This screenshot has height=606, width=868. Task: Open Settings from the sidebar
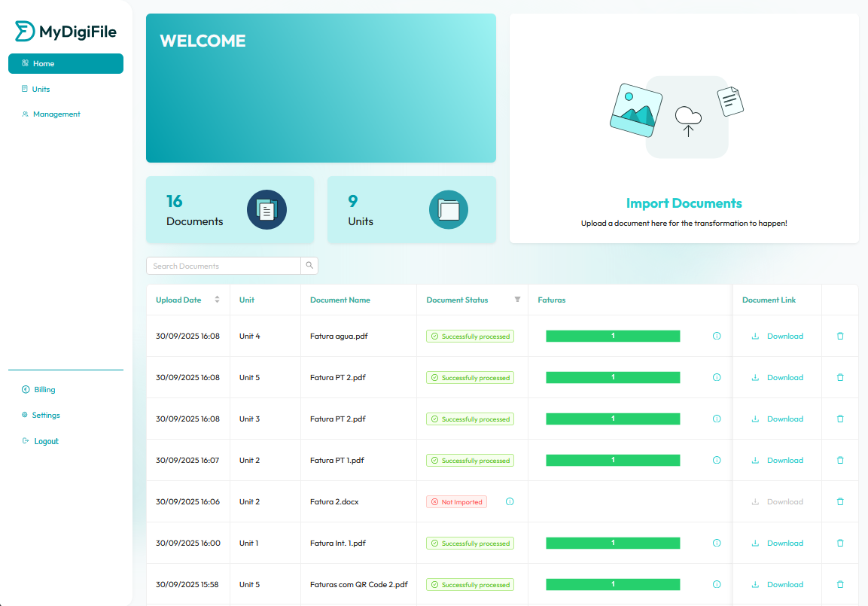pyautogui.click(x=46, y=416)
